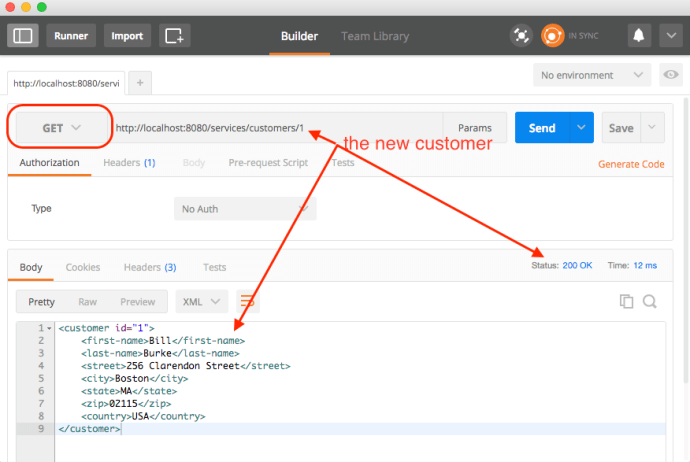Click the orange sync status icon
This screenshot has width=690, height=462.
coord(552,36)
